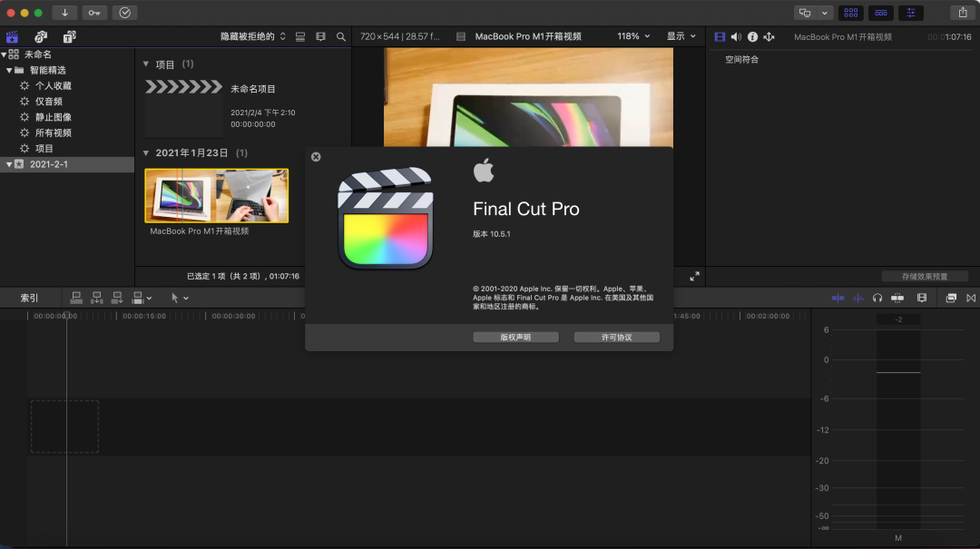Toggle audio skimming waveform icon

[858, 299]
